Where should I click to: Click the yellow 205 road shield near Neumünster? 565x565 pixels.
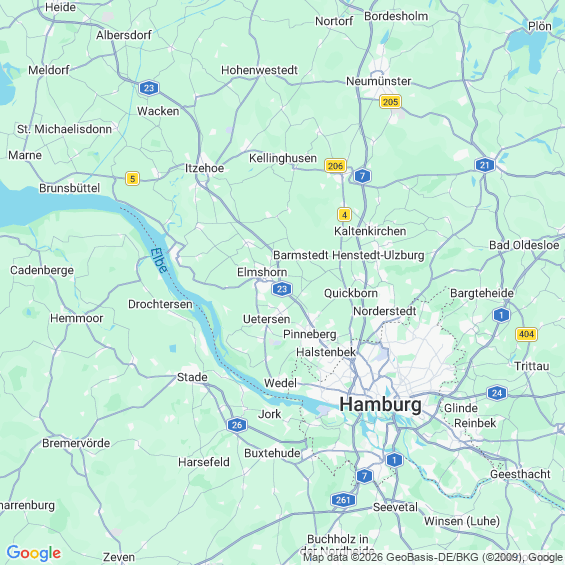[390, 102]
